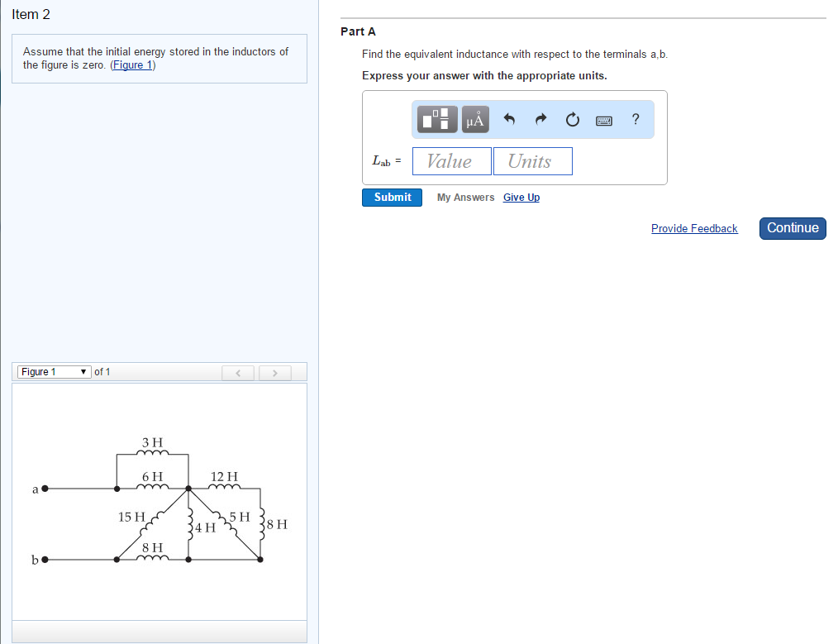Image resolution: width=838 pixels, height=644 pixels.
Task: Click My Answers
Action: coord(465,197)
